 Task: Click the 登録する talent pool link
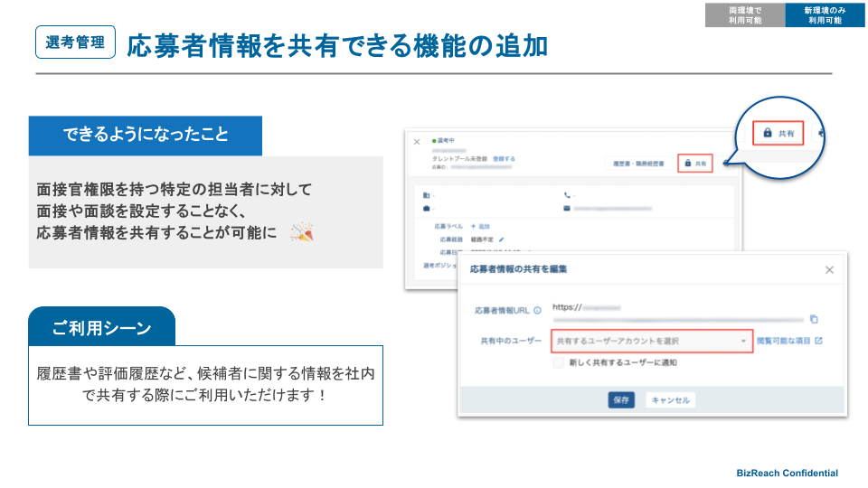point(504,159)
